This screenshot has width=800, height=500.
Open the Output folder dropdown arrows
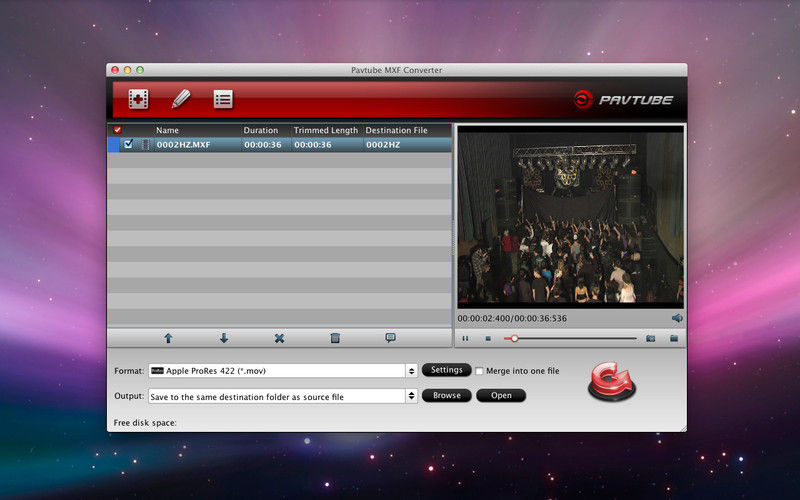point(411,396)
